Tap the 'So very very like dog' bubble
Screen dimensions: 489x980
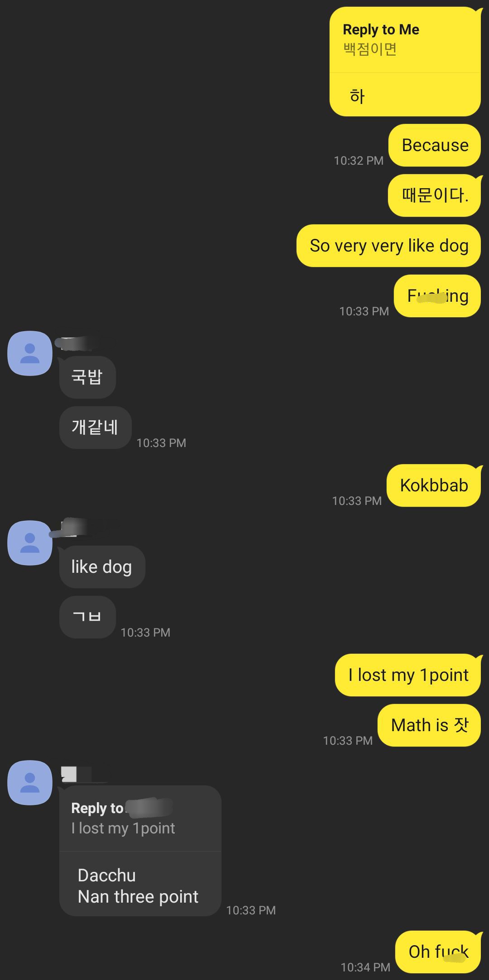(x=388, y=246)
